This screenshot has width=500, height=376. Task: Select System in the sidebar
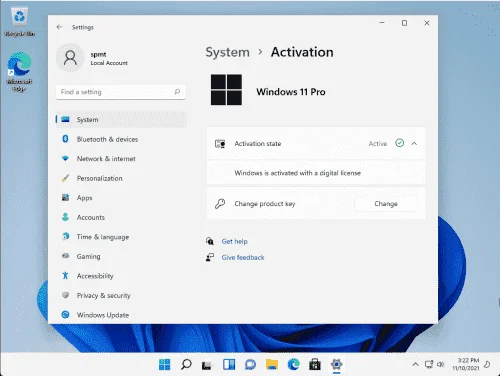click(121, 119)
